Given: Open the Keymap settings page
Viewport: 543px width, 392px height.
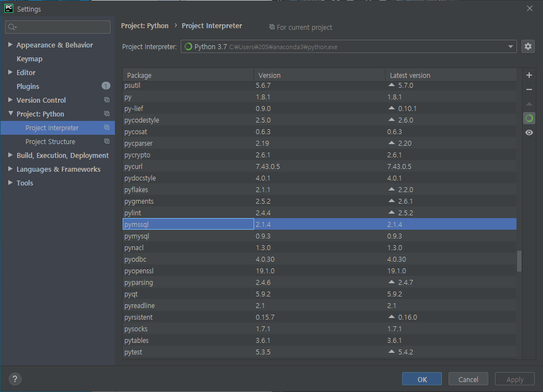Looking at the screenshot, I should [x=29, y=59].
